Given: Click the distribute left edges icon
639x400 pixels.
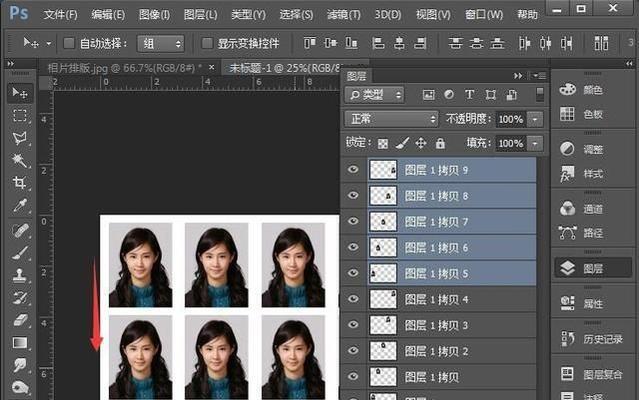Looking at the screenshot, I should 524,42.
